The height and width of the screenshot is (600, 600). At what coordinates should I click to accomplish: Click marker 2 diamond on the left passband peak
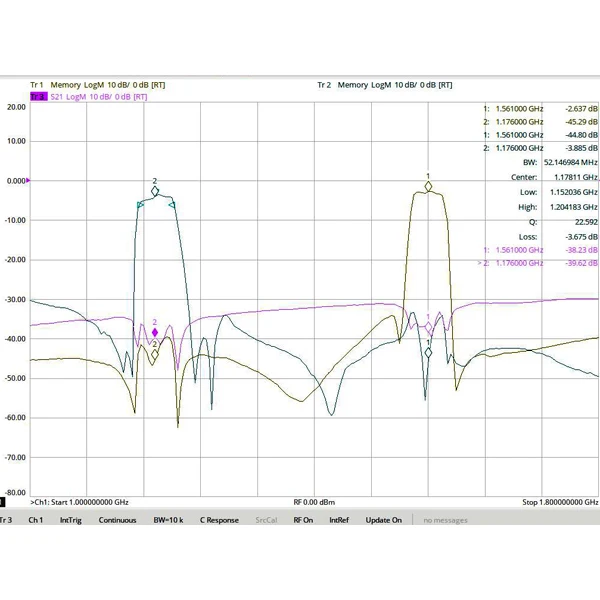155,191
